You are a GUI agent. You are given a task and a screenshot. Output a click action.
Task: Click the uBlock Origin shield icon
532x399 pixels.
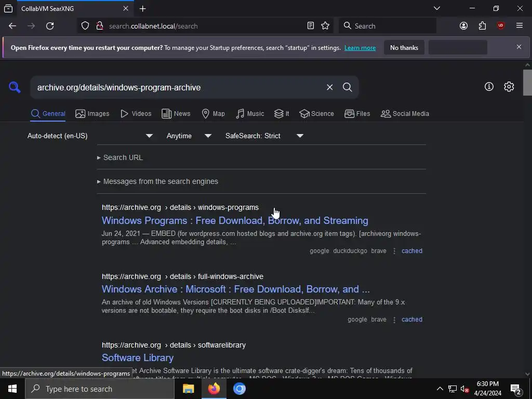click(x=500, y=26)
